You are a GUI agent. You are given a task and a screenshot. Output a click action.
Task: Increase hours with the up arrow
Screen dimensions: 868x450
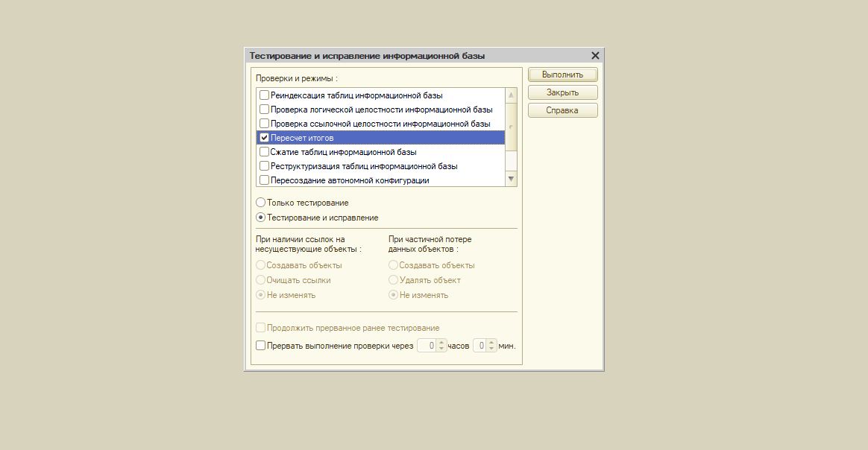[x=441, y=343]
